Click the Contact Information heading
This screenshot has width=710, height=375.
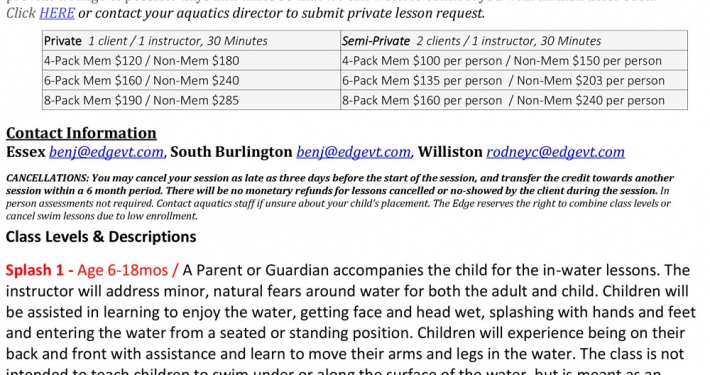[81, 133]
